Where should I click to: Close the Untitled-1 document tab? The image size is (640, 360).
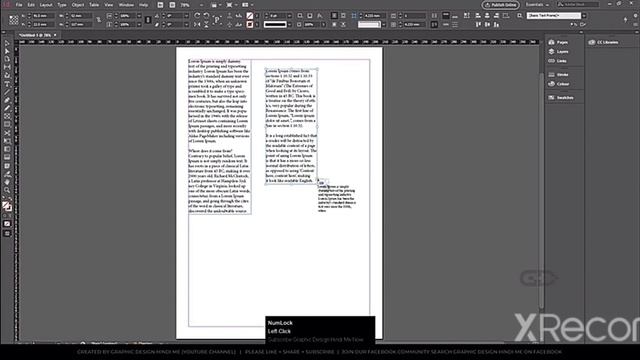coord(55,35)
